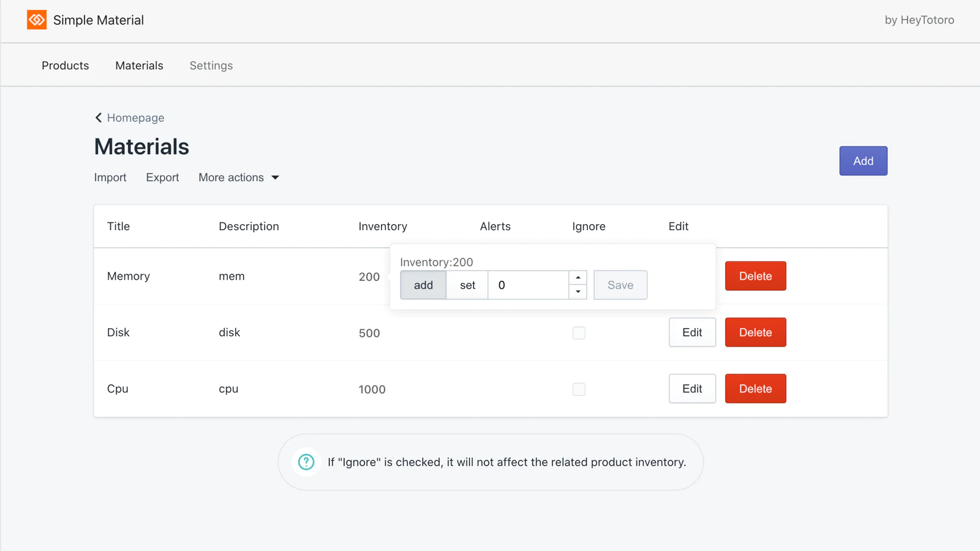Click the Export link
980x551 pixels.
[162, 178]
